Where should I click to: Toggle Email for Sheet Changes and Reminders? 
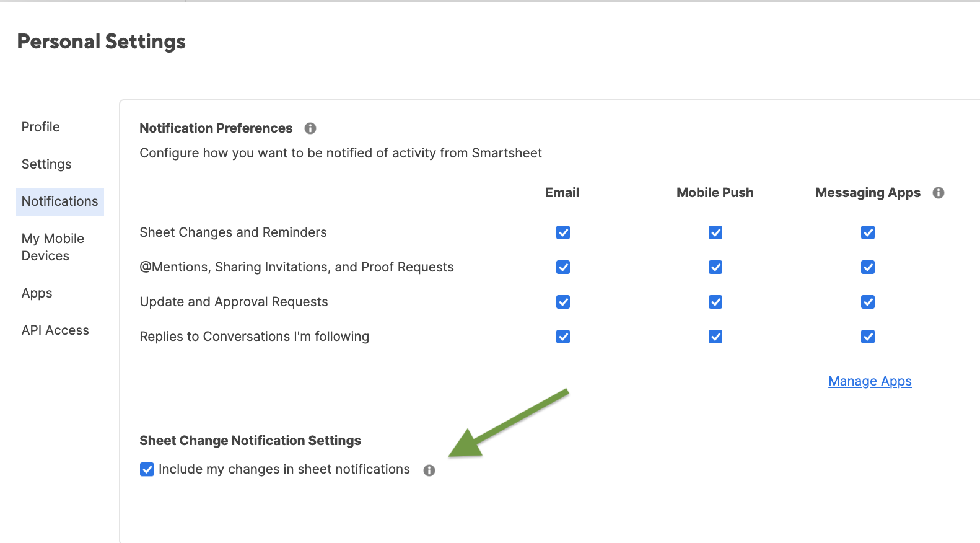pos(563,232)
